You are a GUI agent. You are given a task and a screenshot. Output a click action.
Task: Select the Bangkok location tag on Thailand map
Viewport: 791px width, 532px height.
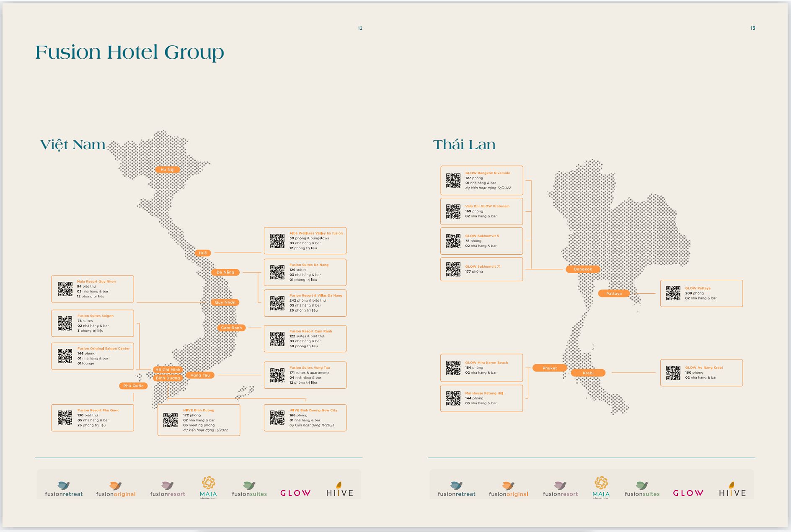[583, 269]
